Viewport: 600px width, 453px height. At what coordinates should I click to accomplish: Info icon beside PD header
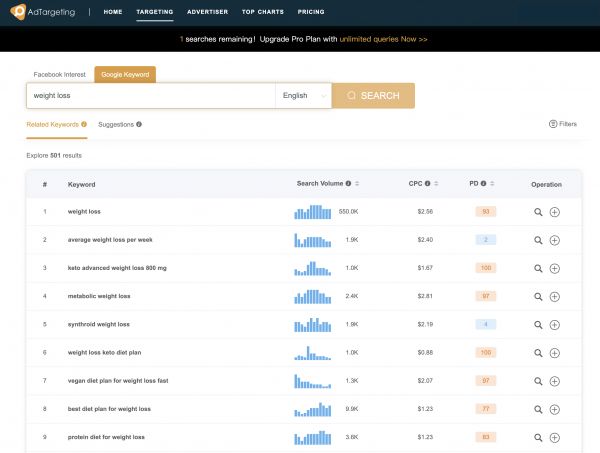pos(483,183)
